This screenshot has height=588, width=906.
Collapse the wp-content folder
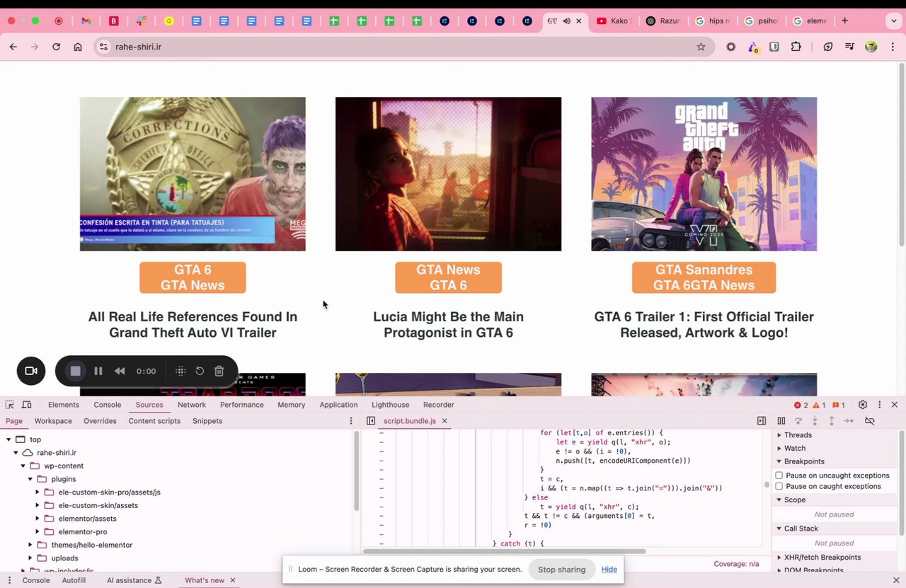[x=23, y=466]
